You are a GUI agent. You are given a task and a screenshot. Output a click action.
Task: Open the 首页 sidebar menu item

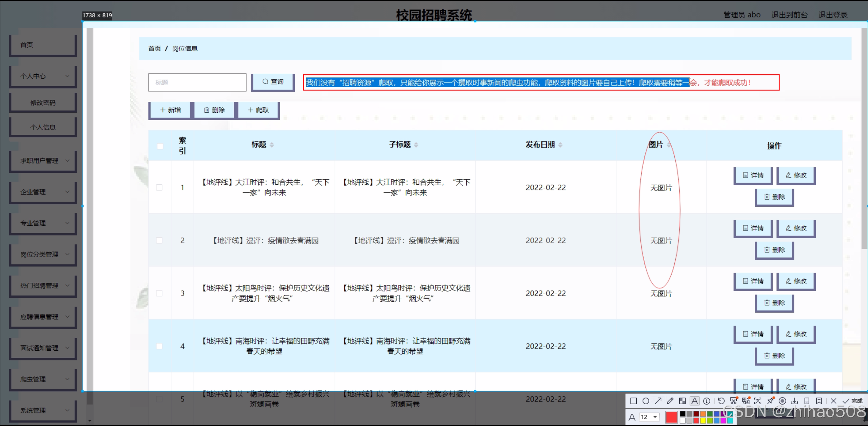(43, 45)
